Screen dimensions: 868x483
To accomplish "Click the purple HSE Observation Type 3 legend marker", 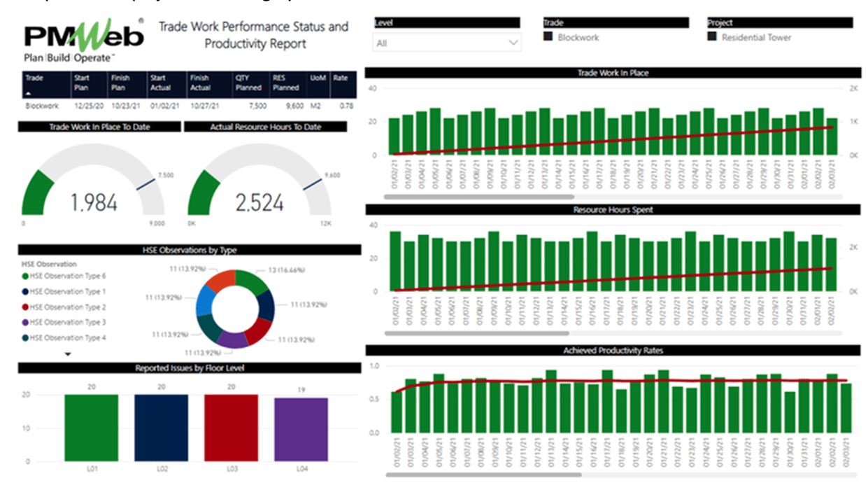I will (25, 323).
